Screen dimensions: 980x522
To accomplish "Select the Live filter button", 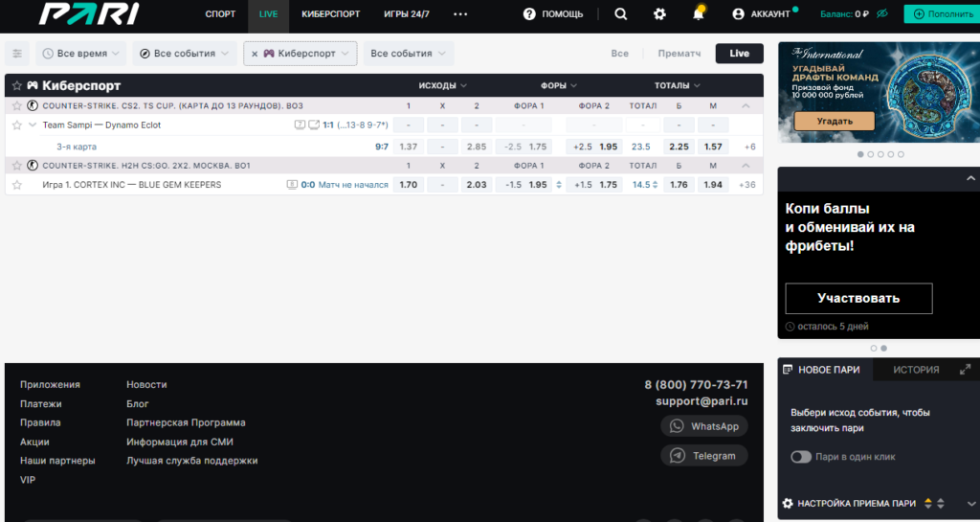I will 740,54.
